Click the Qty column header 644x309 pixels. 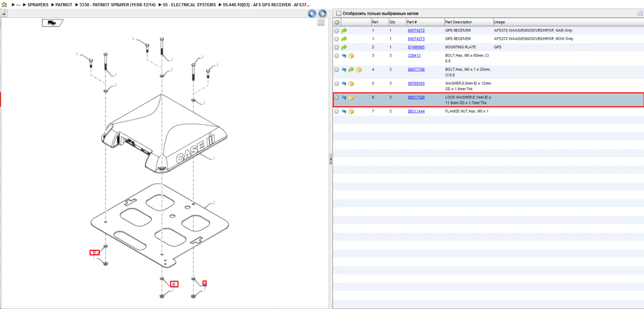pos(397,22)
